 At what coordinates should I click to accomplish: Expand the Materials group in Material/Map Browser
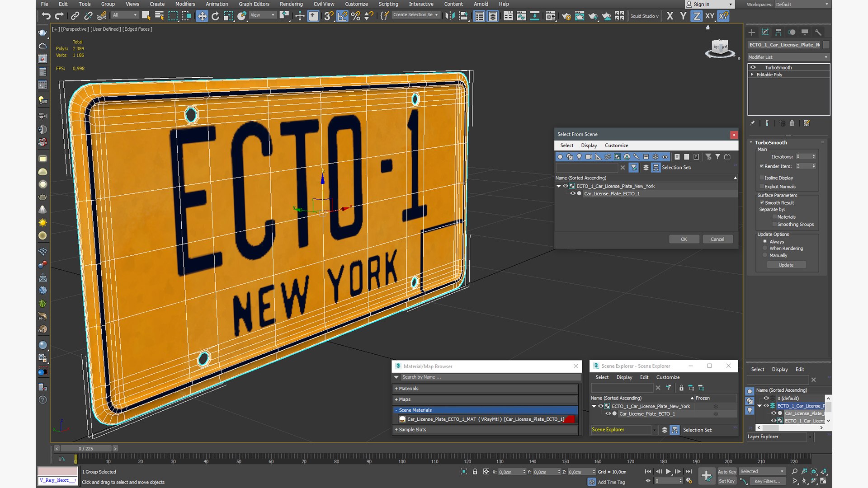[486, 389]
